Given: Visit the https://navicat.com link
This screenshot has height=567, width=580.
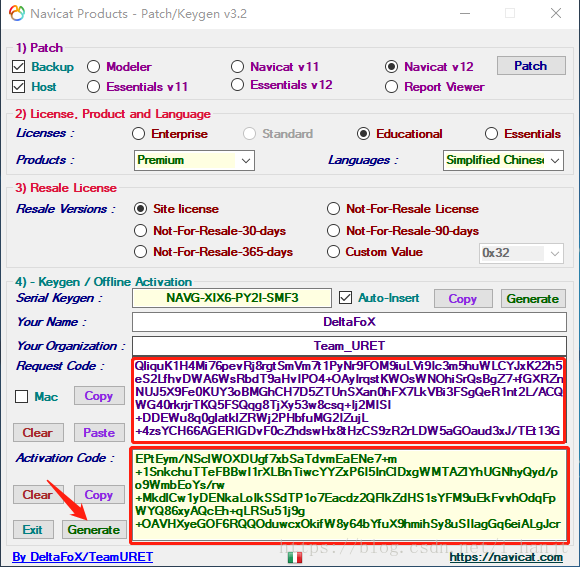Looking at the screenshot, I should pos(506,557).
